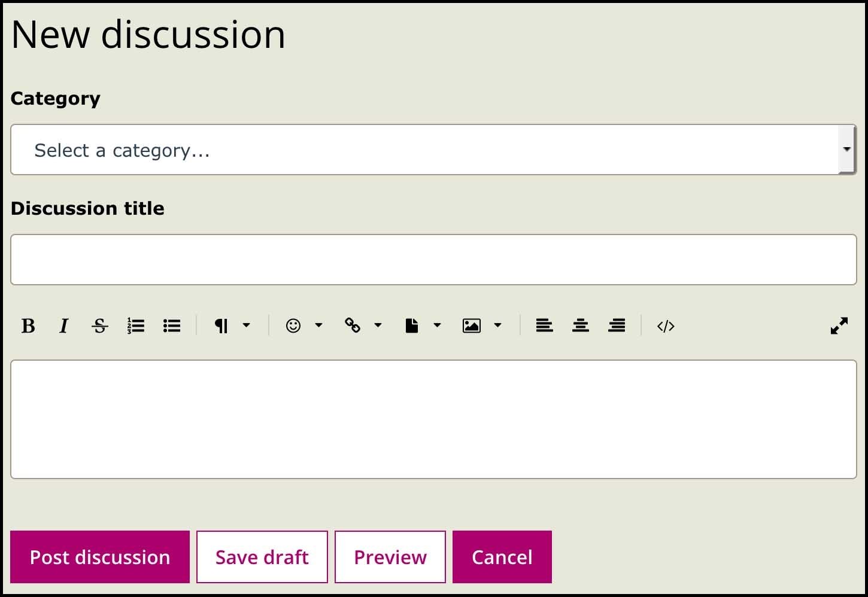868x597 pixels.
Task: Expand the image upload dropdown arrow
Action: pos(497,325)
